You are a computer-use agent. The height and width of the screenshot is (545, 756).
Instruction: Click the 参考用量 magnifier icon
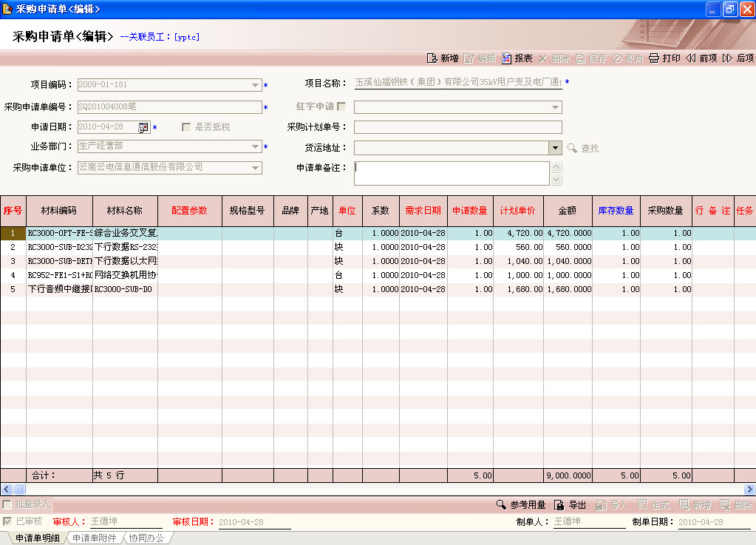(502, 505)
